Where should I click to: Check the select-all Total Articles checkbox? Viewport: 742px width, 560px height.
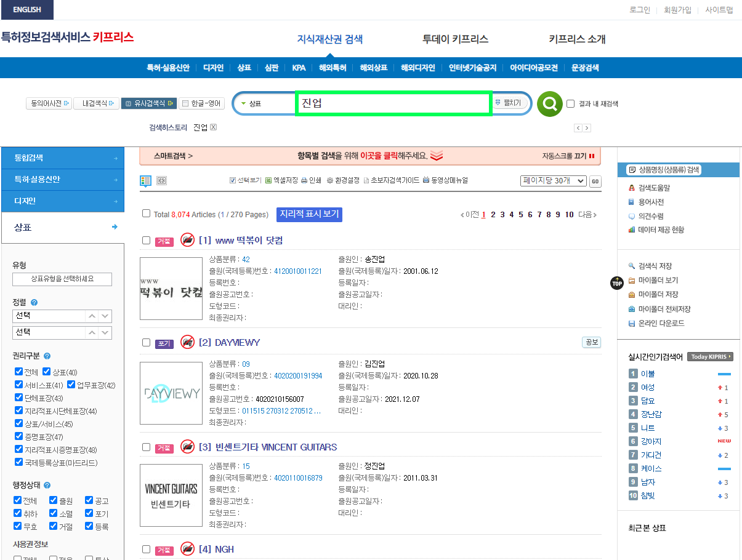coord(146,214)
